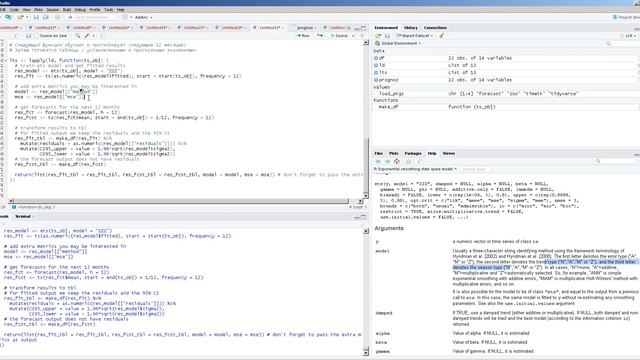Switch to the Terminal tab
Screen dimensions: 640x360
(23, 216)
